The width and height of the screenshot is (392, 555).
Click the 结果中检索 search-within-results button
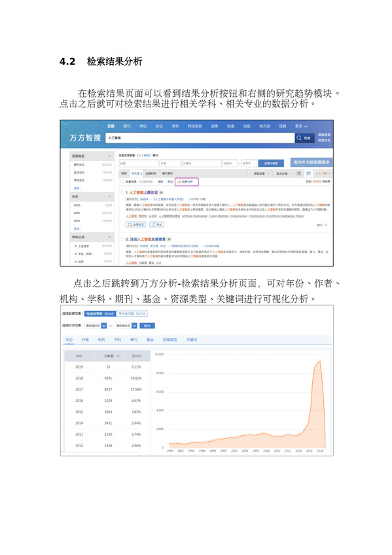pyautogui.click(x=271, y=163)
